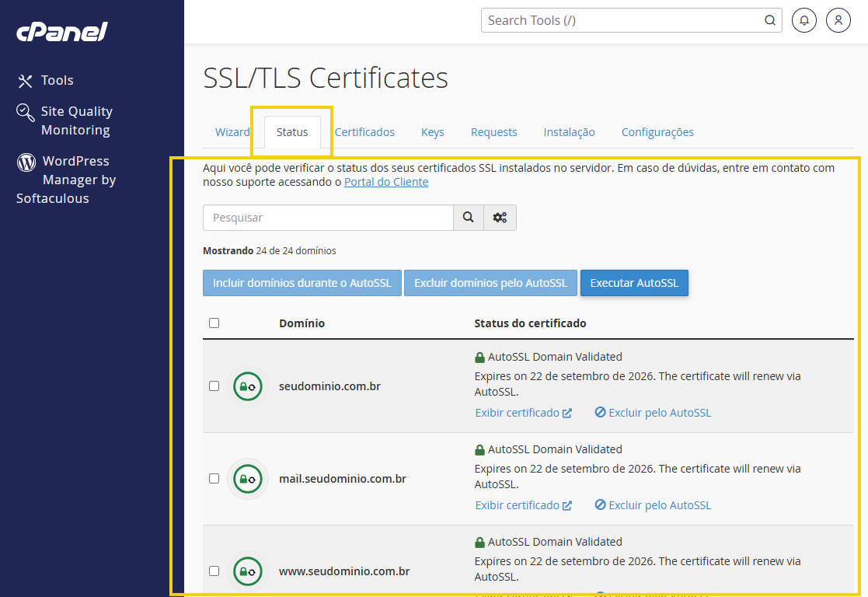Click the Mostrando 24 de 24 domínios text
The width and height of the screenshot is (868, 597).
click(x=269, y=251)
